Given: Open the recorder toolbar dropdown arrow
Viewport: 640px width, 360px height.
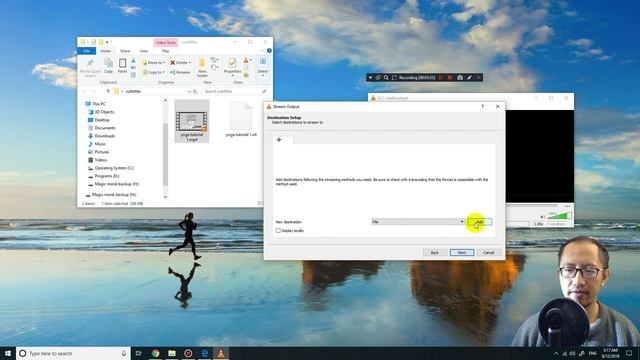Looking at the screenshot, I should (370, 78).
